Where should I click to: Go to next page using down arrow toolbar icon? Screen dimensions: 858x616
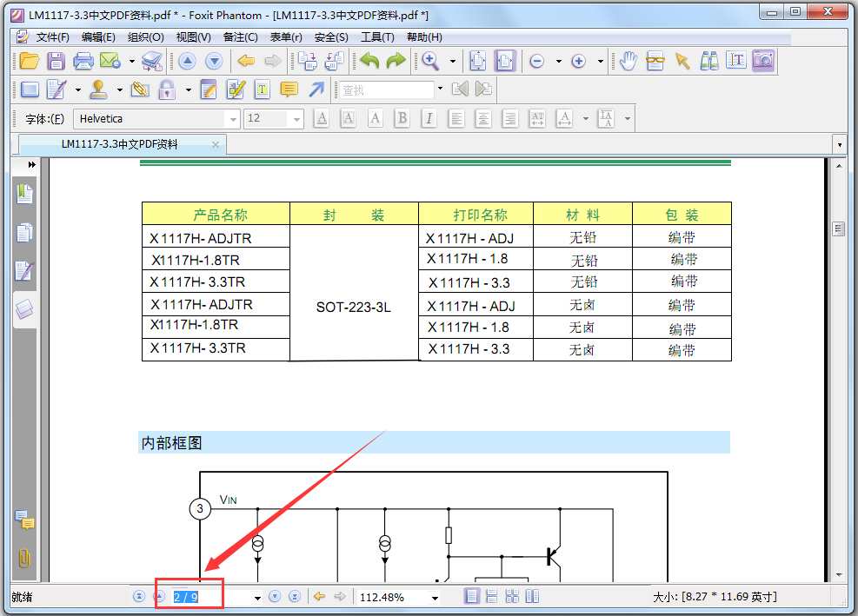pos(214,61)
